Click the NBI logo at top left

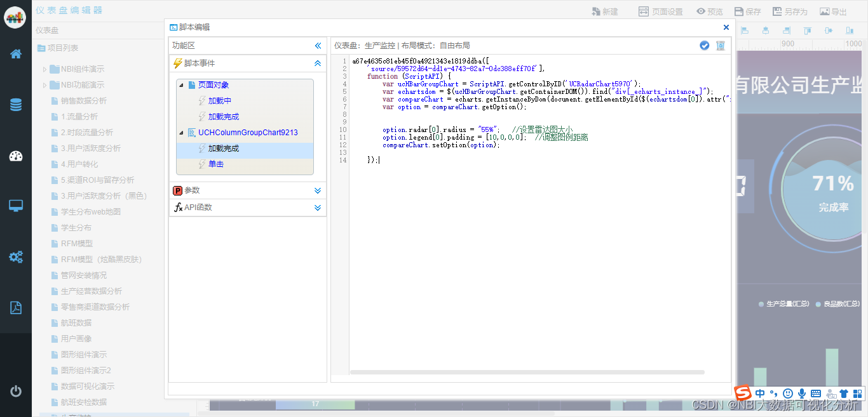pyautogui.click(x=15, y=17)
